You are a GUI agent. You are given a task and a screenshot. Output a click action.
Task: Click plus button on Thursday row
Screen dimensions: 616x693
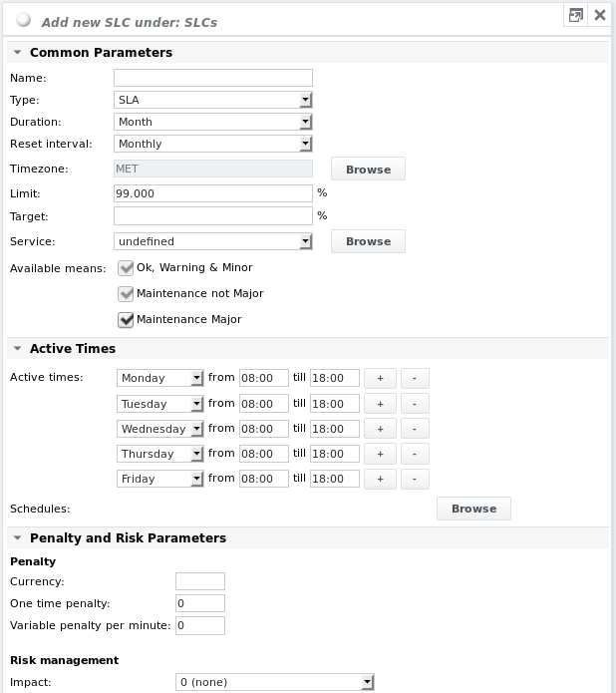click(x=380, y=454)
